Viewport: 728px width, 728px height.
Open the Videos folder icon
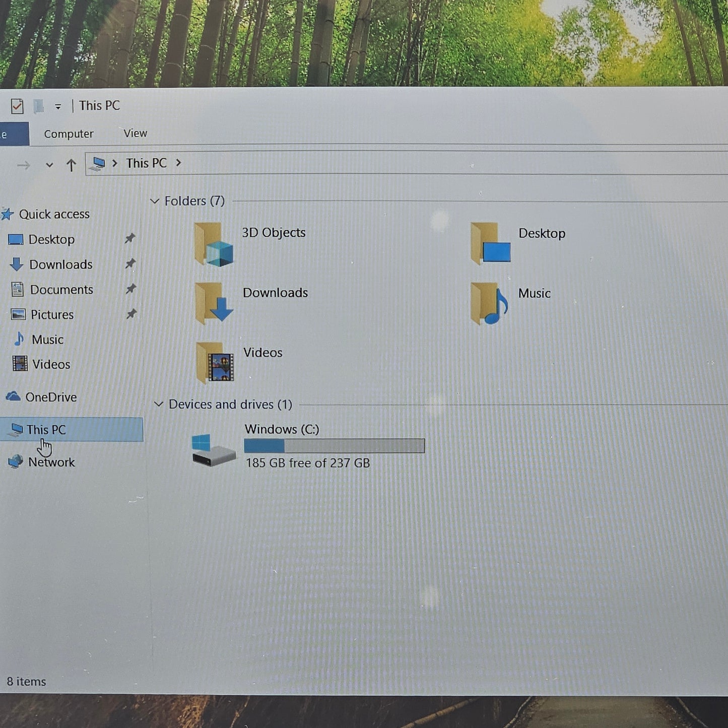pos(215,363)
